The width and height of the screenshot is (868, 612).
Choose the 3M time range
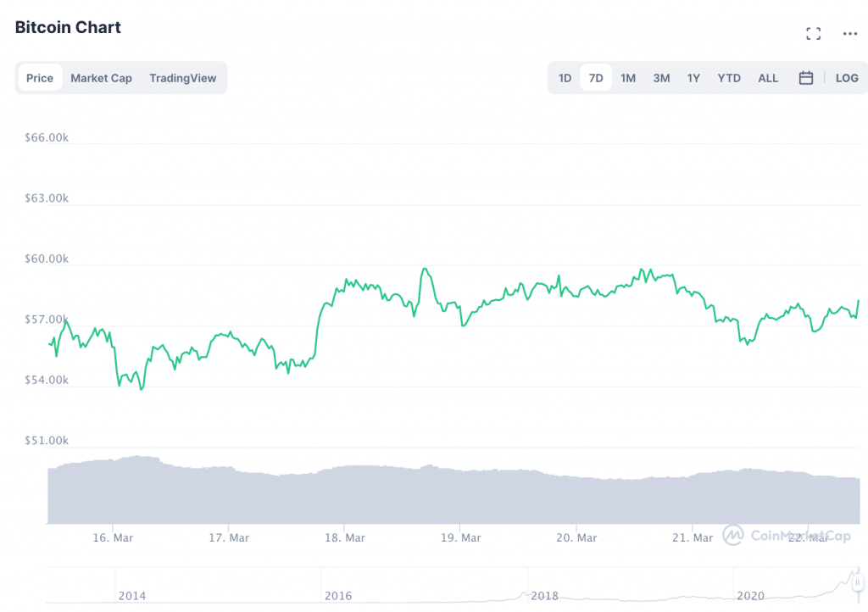(x=661, y=78)
